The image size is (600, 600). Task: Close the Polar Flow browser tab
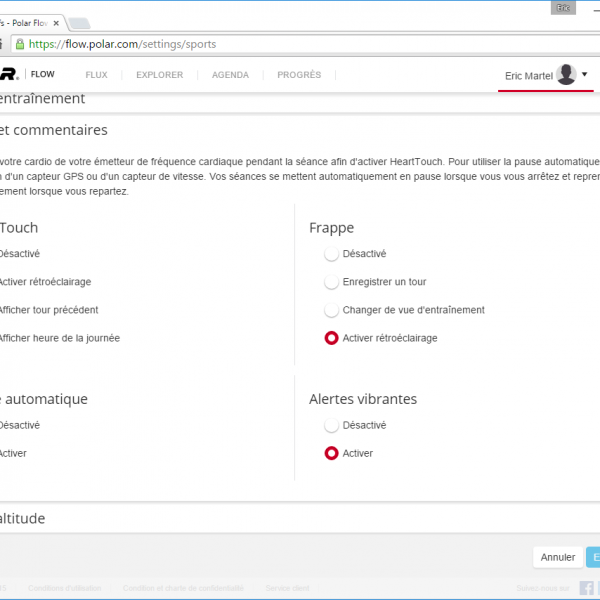(55, 22)
